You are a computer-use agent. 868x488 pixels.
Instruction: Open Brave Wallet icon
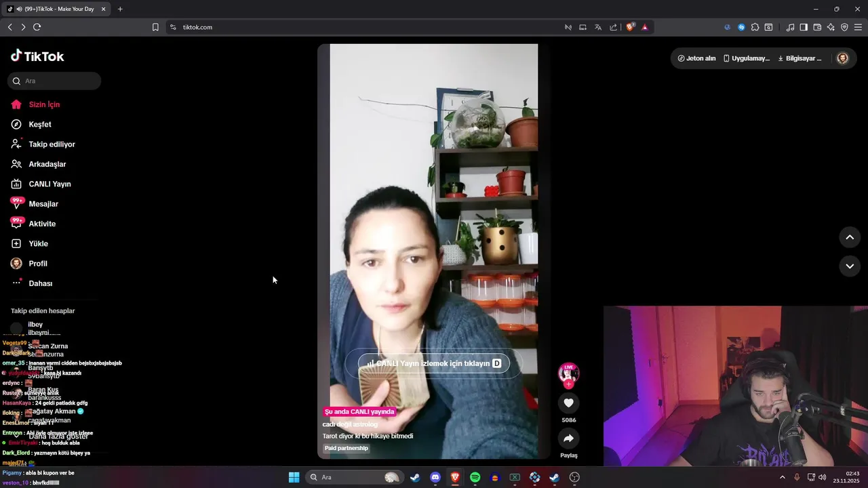817,27
